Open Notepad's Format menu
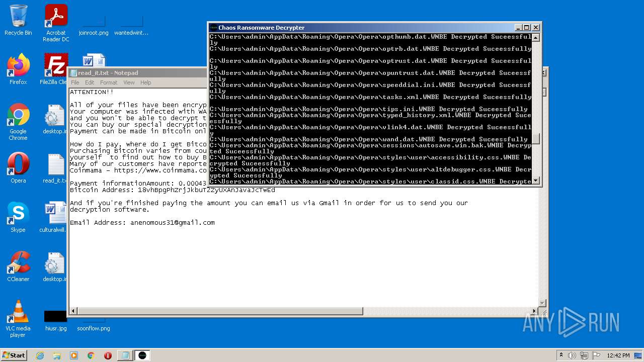The height and width of the screenshot is (362, 644). click(x=109, y=82)
